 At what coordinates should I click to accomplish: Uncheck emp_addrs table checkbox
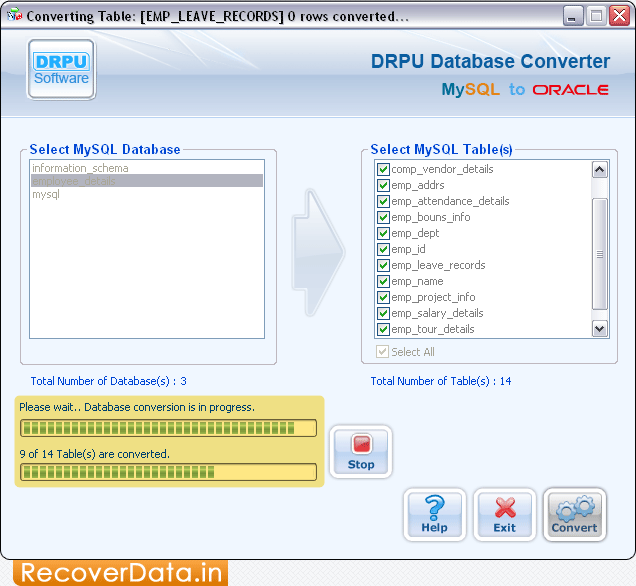tap(383, 185)
